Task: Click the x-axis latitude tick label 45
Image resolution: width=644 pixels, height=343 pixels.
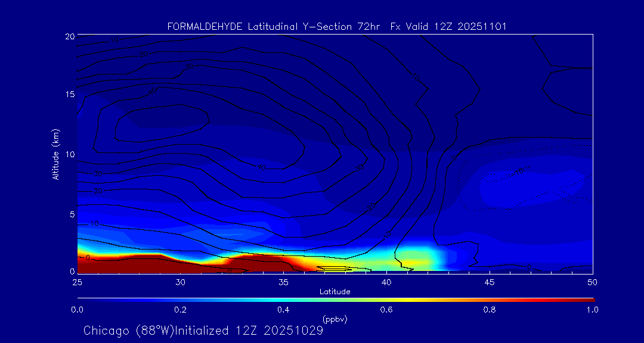Action: 489,282
